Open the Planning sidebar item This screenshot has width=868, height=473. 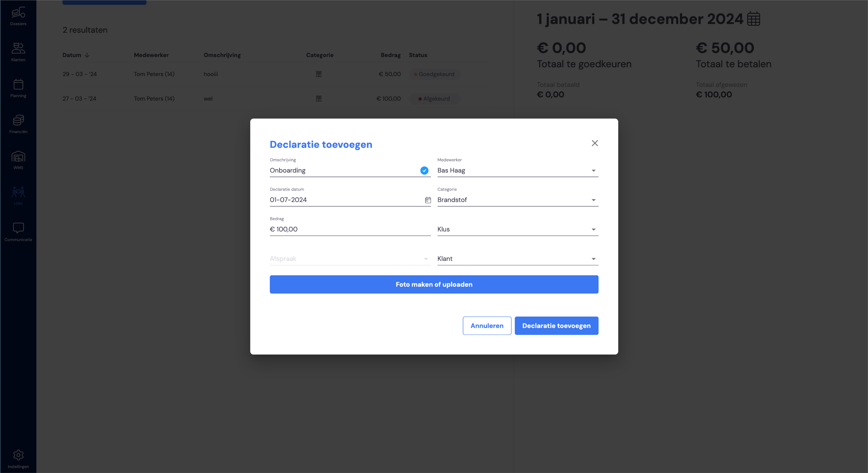[18, 88]
